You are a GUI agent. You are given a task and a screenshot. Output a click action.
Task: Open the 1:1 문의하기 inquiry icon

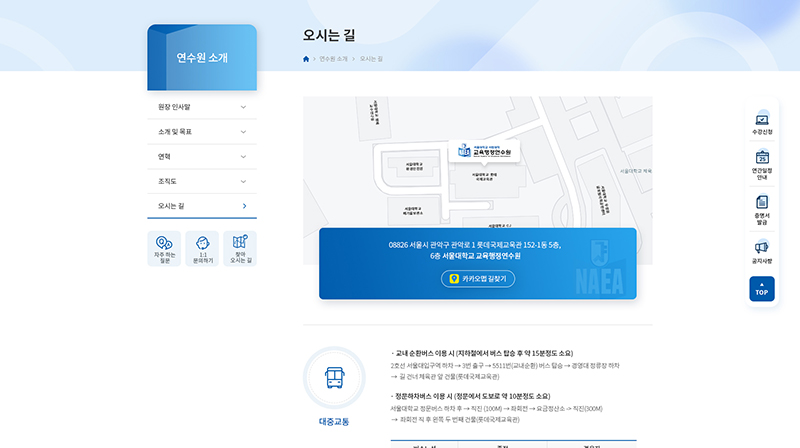202,248
